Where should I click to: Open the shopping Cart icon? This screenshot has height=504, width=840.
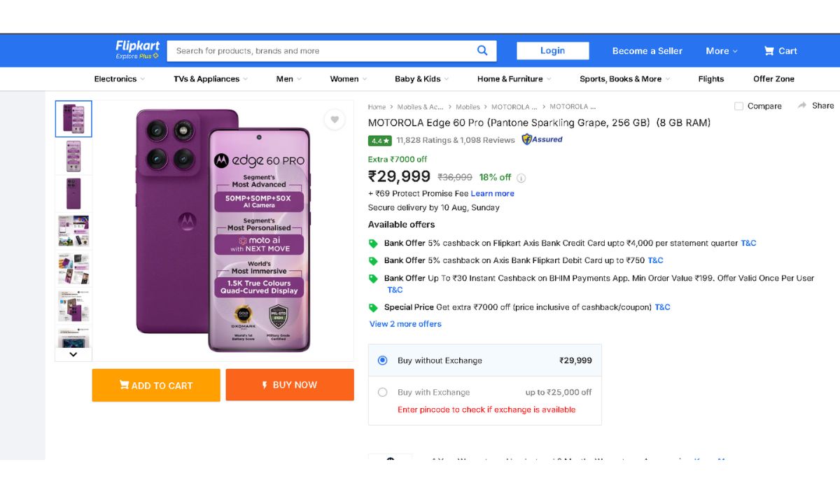tap(769, 51)
